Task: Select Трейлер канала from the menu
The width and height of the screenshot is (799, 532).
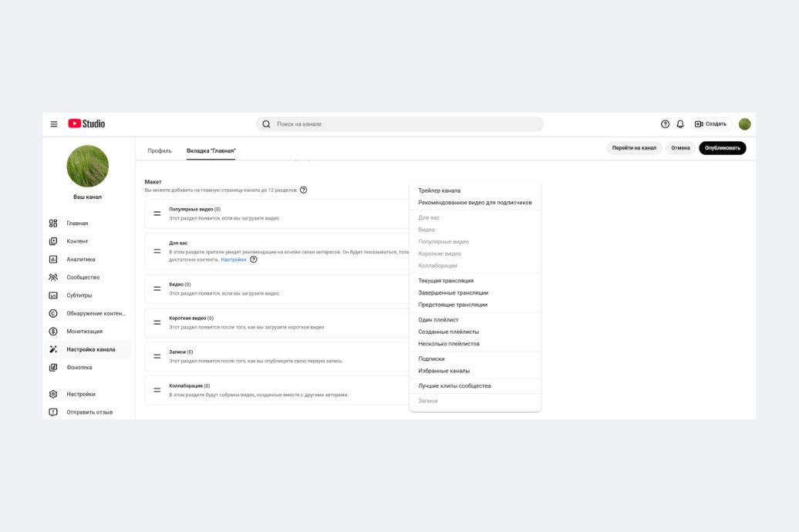Action: (x=439, y=190)
